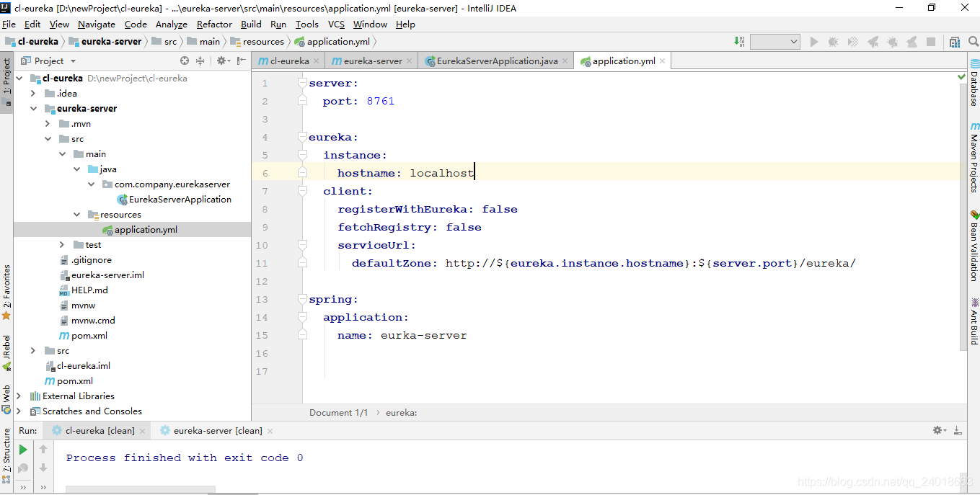Collapse the resources folder
This screenshot has width=980, height=495.
pyautogui.click(x=76, y=214)
